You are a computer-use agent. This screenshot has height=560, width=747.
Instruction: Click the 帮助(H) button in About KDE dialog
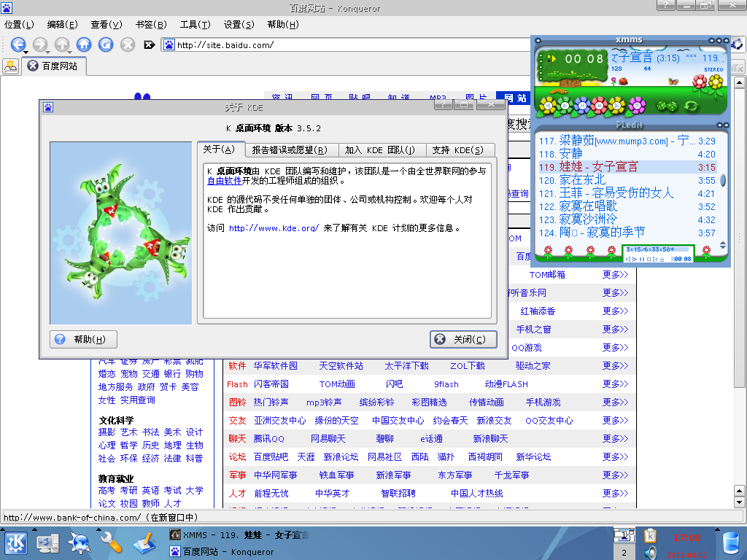[83, 339]
